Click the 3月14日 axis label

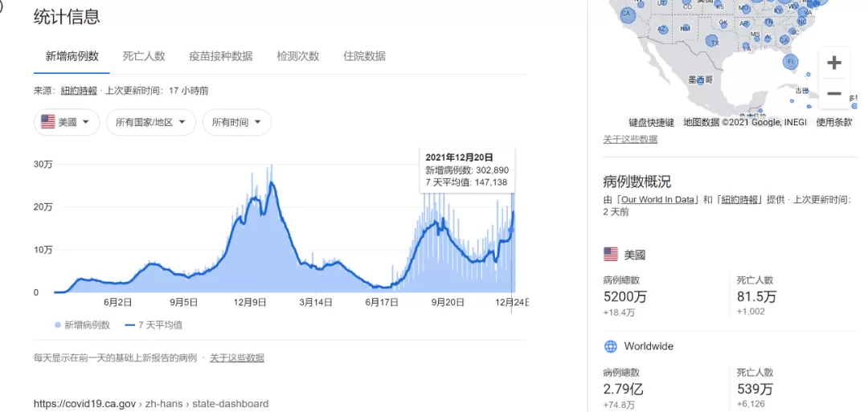coord(316,303)
